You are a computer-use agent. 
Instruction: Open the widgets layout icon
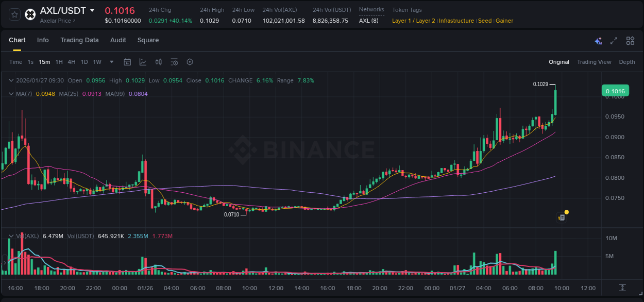point(630,40)
